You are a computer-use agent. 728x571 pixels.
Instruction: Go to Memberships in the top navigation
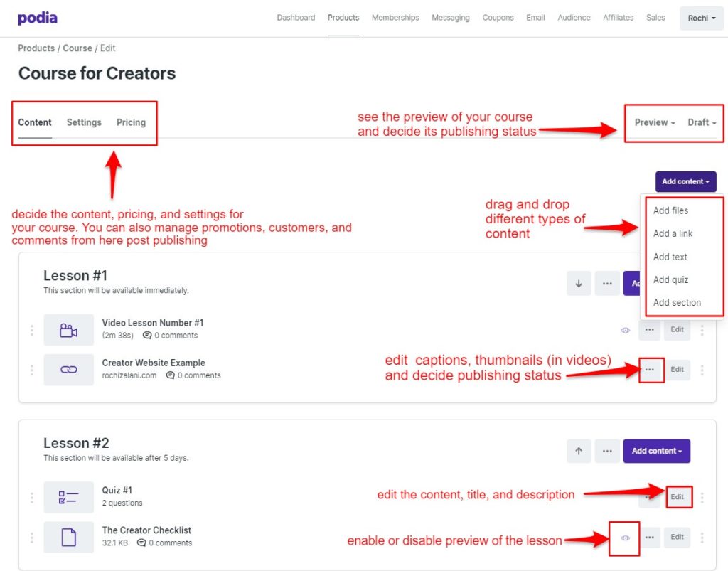point(395,18)
